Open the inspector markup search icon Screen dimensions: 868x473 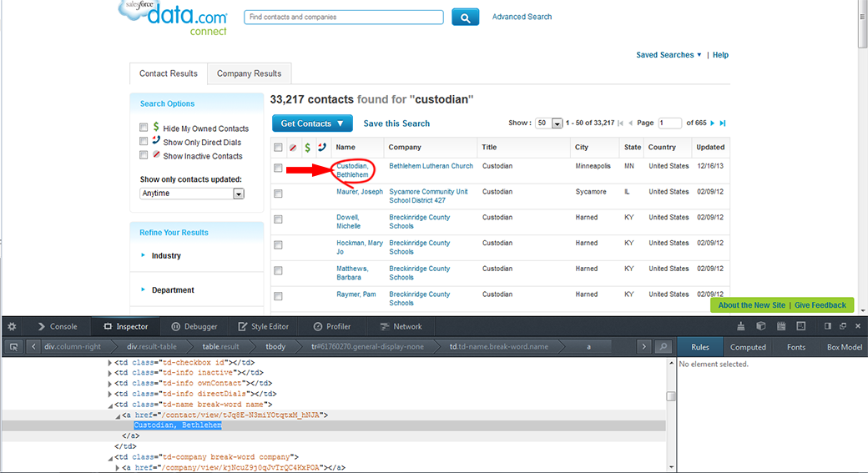663,347
